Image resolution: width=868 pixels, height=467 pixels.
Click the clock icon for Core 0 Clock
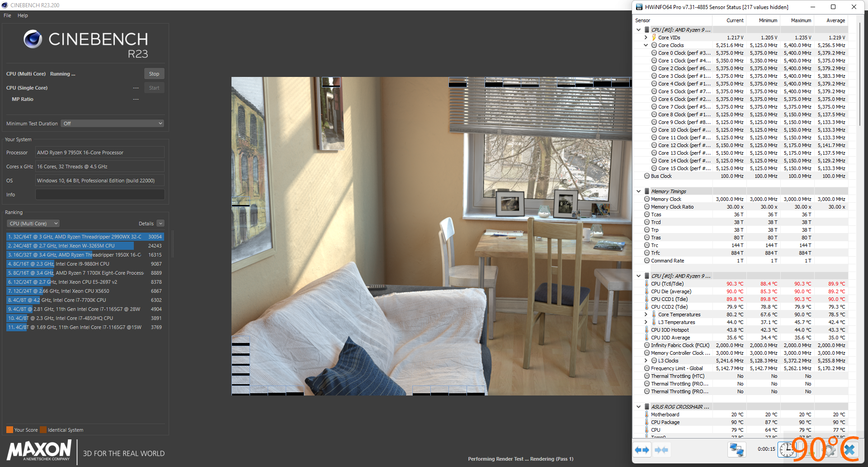click(654, 53)
